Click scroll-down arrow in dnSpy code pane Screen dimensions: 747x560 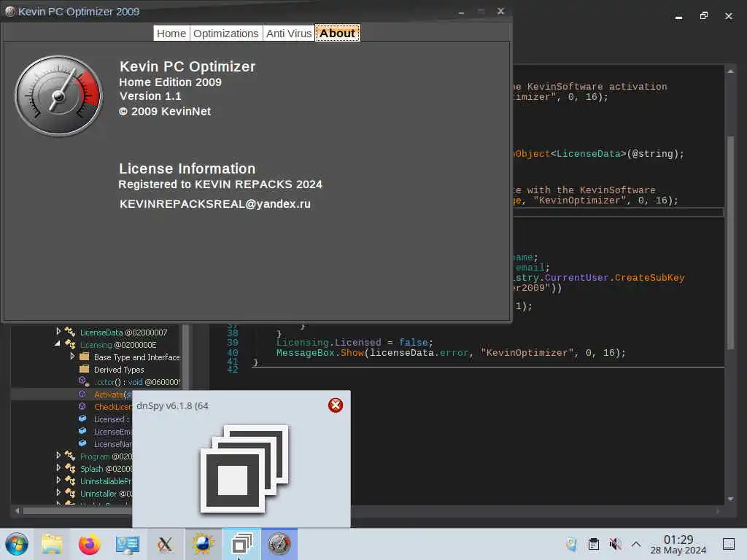pyautogui.click(x=730, y=499)
